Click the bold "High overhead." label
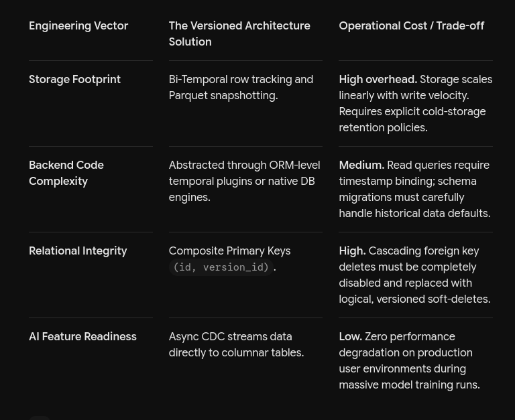Viewport: 515px width, 420px height. click(378, 80)
